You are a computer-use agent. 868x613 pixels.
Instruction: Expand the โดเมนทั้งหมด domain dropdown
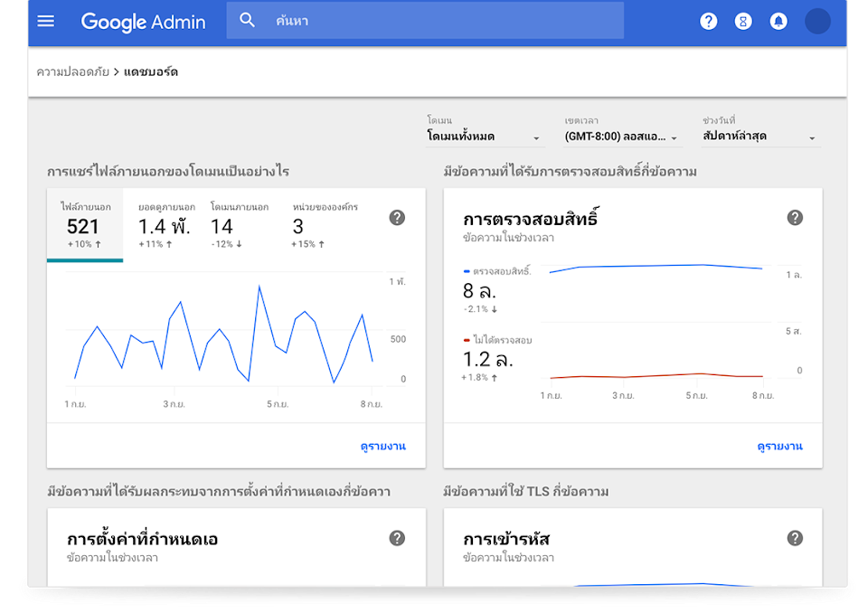pos(484,137)
